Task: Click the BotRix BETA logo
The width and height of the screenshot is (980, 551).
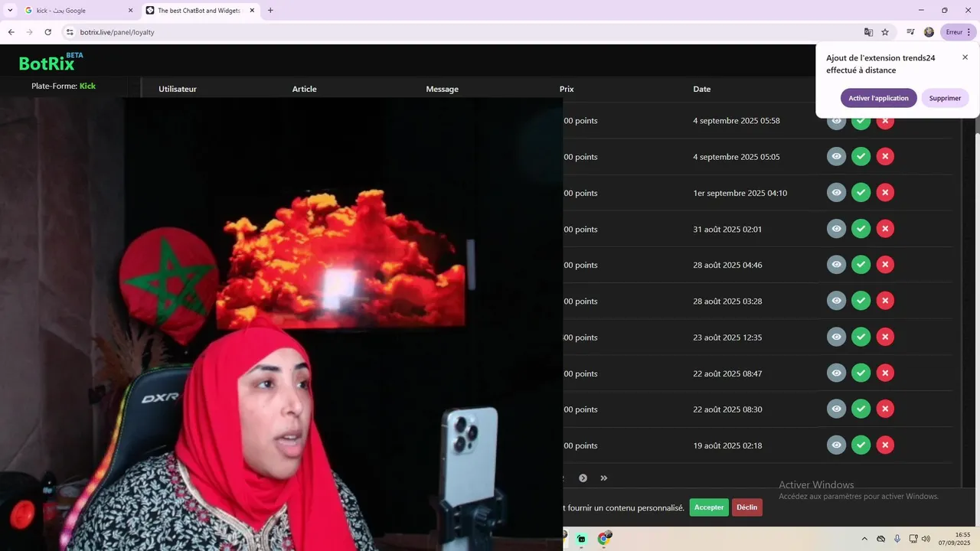Action: click(x=51, y=62)
